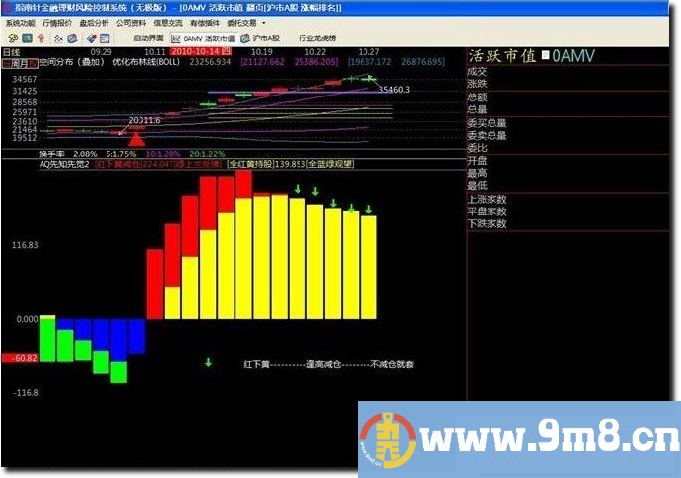The width and height of the screenshot is (681, 478).
Task: Click the teal monitor toolbar icon
Action: point(27,39)
